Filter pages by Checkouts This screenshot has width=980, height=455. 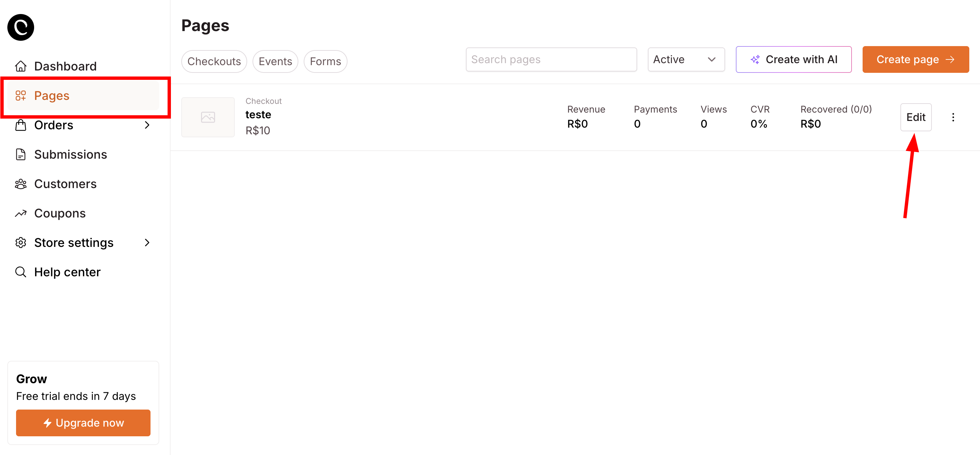(x=214, y=61)
